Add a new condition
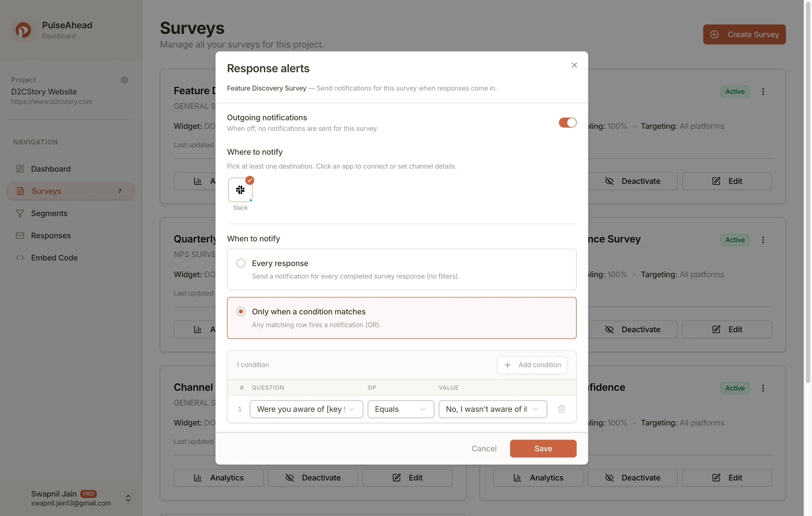The height and width of the screenshot is (516, 812). (532, 365)
